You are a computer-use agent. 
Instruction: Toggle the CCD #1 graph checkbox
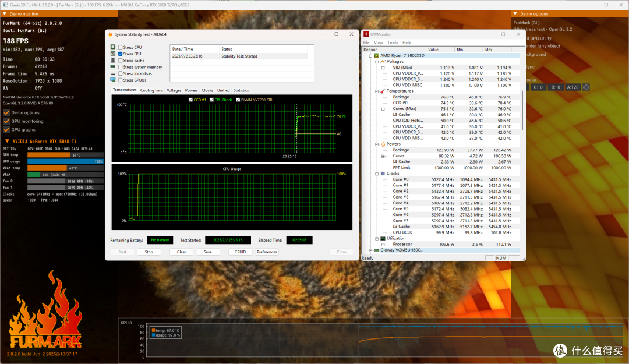190,100
